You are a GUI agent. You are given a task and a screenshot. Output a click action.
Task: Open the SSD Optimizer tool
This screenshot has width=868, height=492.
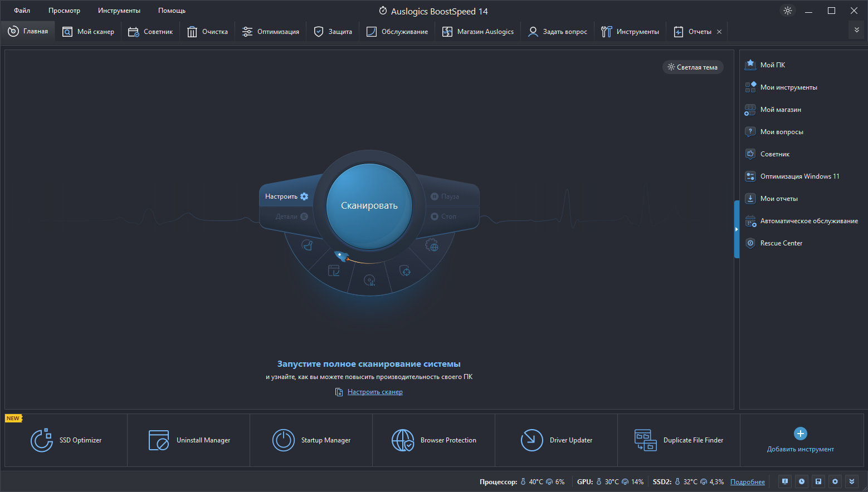click(x=66, y=440)
